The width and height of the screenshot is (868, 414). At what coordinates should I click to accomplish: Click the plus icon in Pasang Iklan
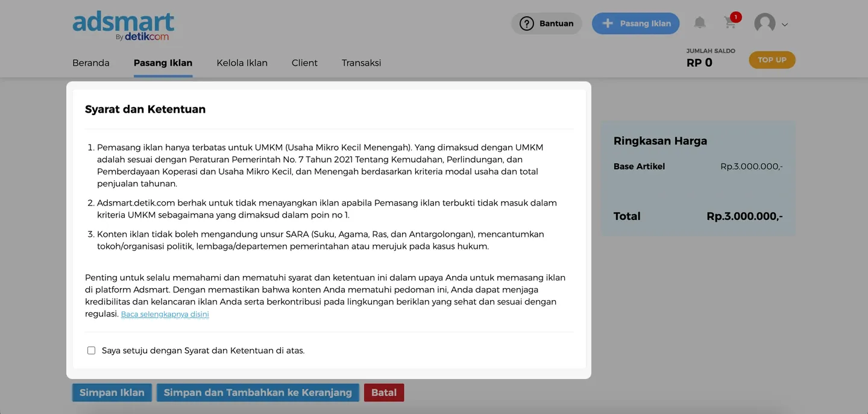pos(608,24)
